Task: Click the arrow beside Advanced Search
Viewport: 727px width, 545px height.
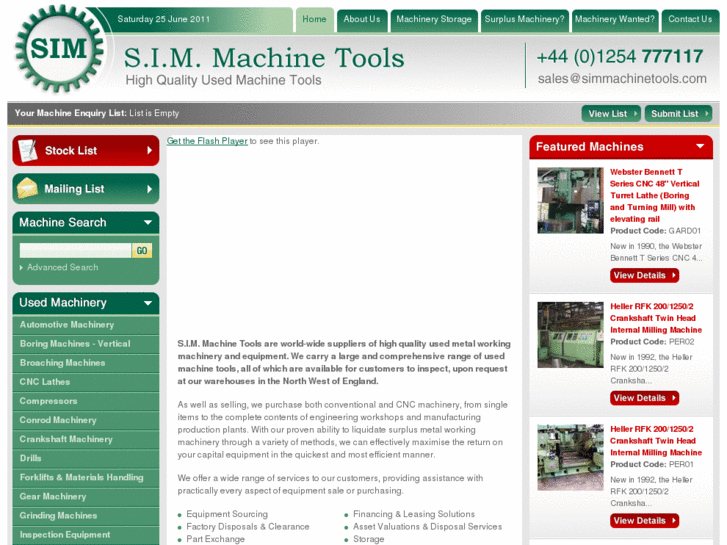Action: click(x=21, y=268)
